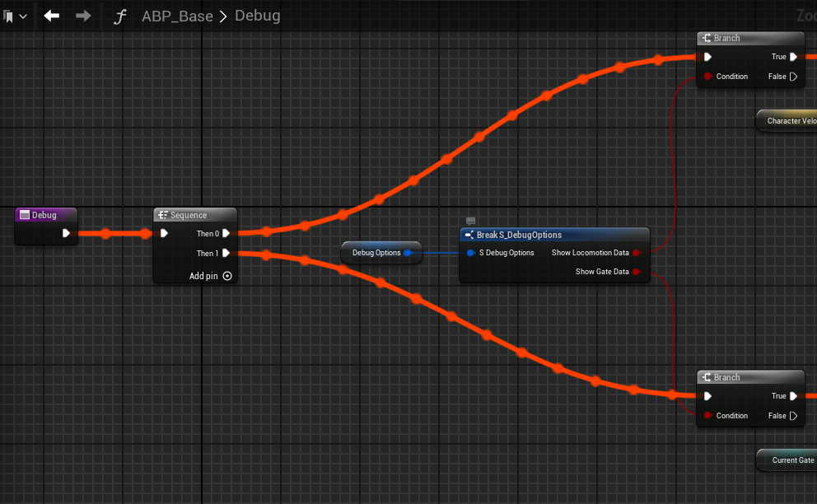Click the lower Branch False output pin

click(x=794, y=416)
